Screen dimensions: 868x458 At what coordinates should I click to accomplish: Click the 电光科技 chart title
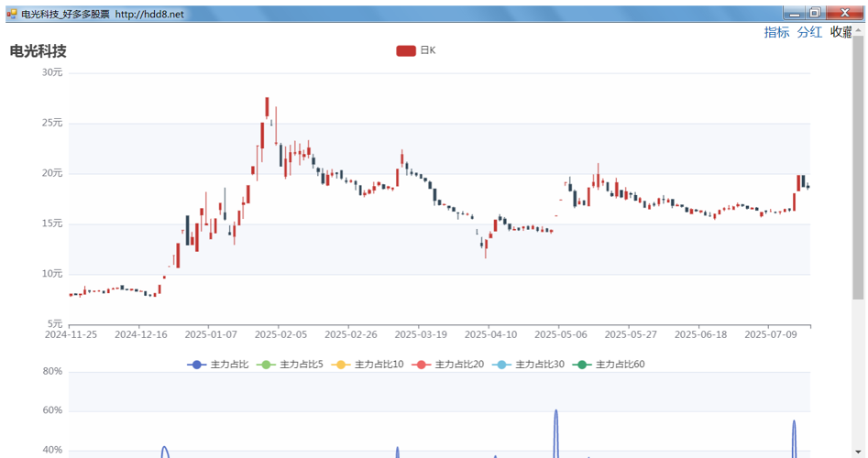click(38, 51)
